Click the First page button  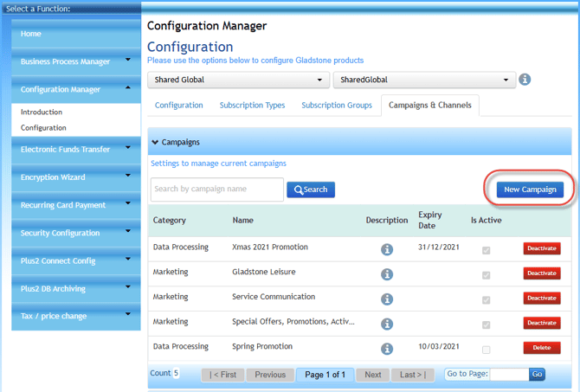coord(223,375)
